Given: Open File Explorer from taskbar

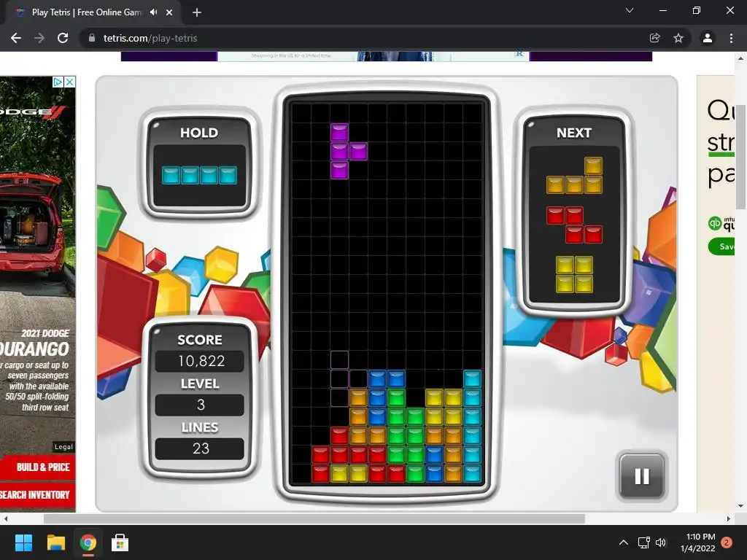Looking at the screenshot, I should [x=55, y=542].
